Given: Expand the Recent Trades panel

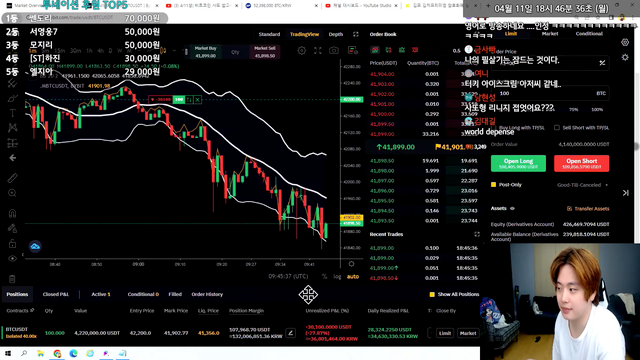Looking at the screenshot, I should [x=477, y=234].
